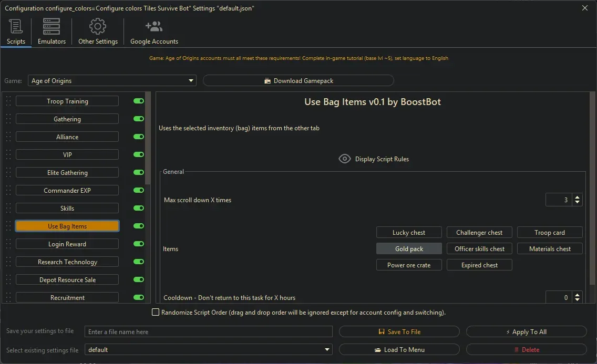Screen dimensions: 597x364
Task: Click the Apply To All lightning icon
Action: [x=508, y=331]
